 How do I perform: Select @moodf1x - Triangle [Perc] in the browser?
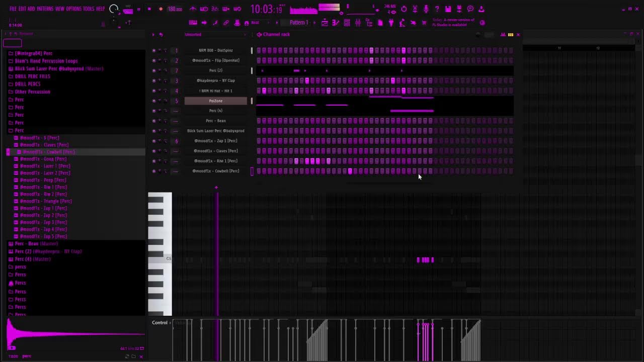coord(45,201)
